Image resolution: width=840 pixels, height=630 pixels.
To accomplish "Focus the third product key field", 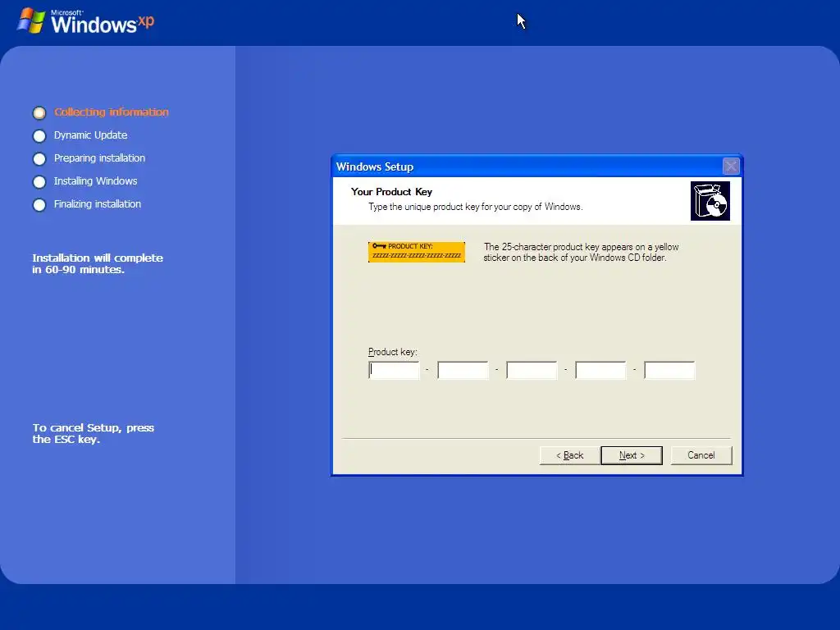I will tap(532, 370).
